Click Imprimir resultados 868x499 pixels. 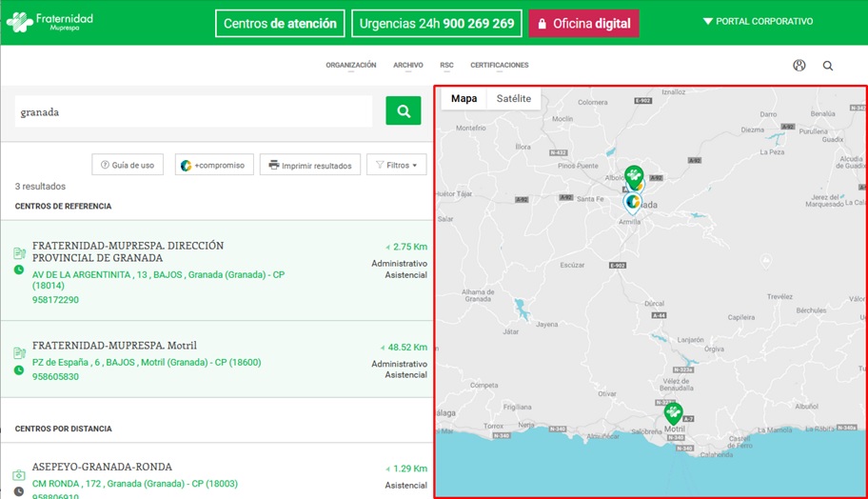tap(310, 165)
